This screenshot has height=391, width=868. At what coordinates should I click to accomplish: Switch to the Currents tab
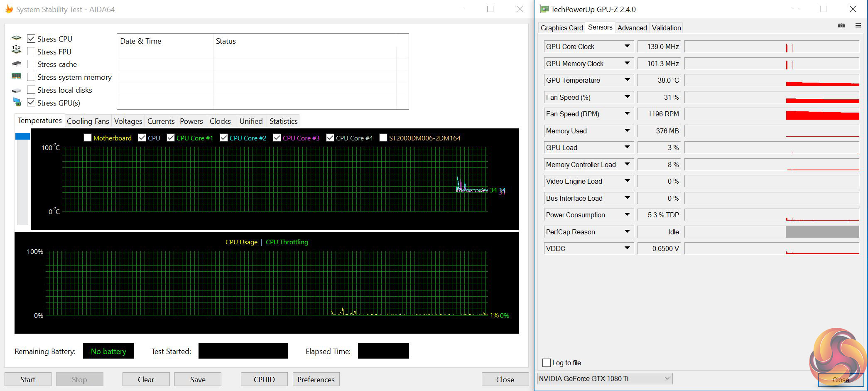click(x=161, y=121)
